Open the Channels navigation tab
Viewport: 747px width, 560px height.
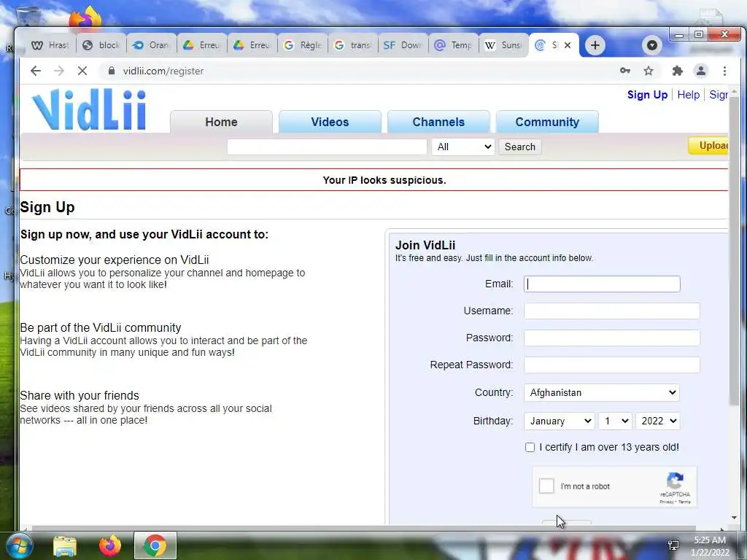click(x=438, y=122)
